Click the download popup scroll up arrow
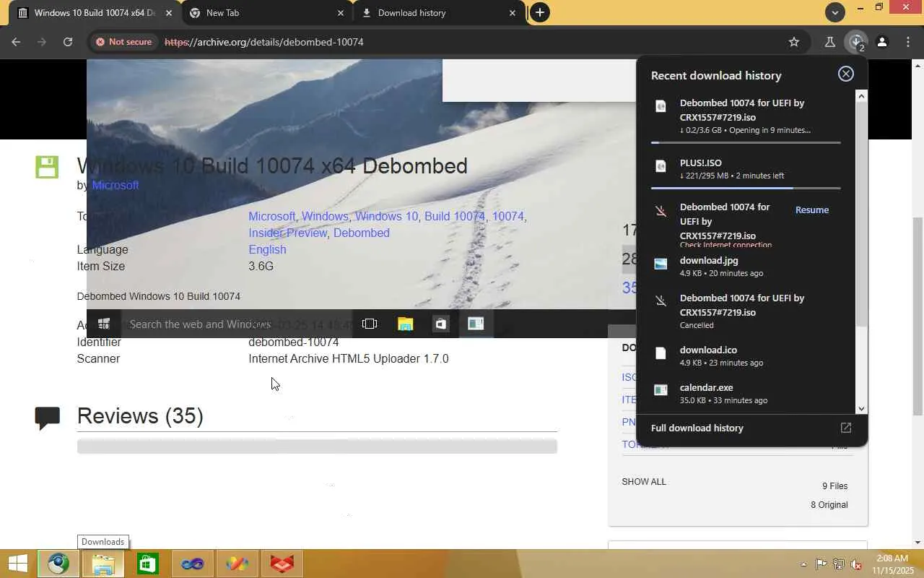The height and width of the screenshot is (578, 924). tap(860, 95)
